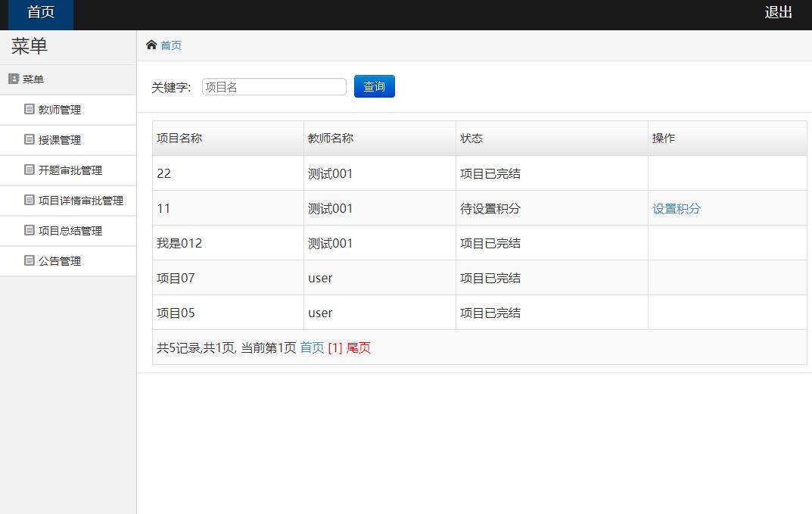Click the 项目名 keyword input field
The width and height of the screenshot is (812, 514).
pyautogui.click(x=273, y=86)
